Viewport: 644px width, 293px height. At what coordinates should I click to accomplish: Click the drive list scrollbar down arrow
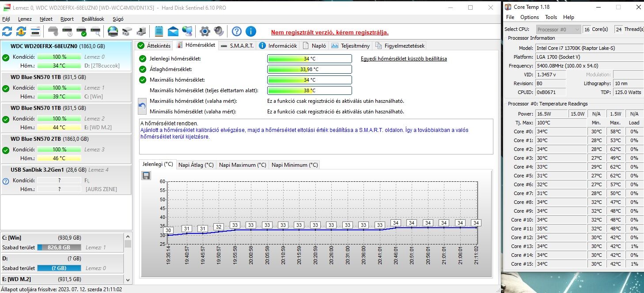coord(128,280)
